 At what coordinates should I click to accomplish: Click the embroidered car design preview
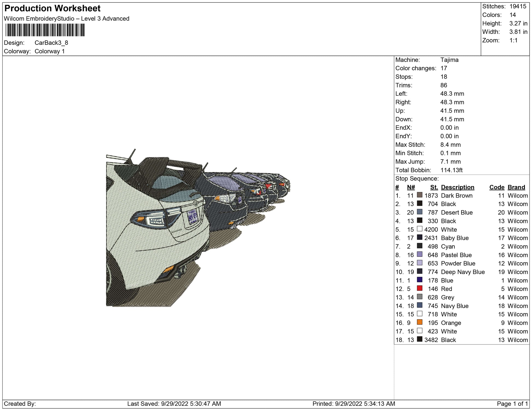coord(191,229)
